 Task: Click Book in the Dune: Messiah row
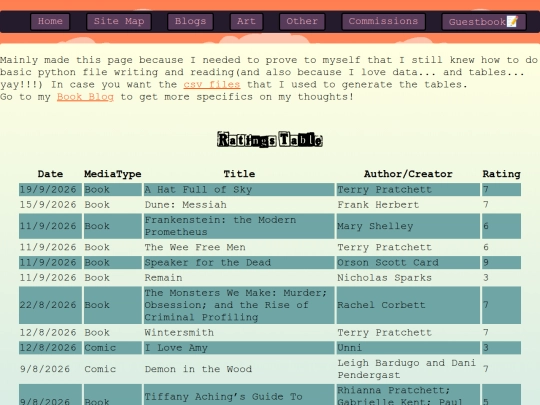tap(113, 205)
